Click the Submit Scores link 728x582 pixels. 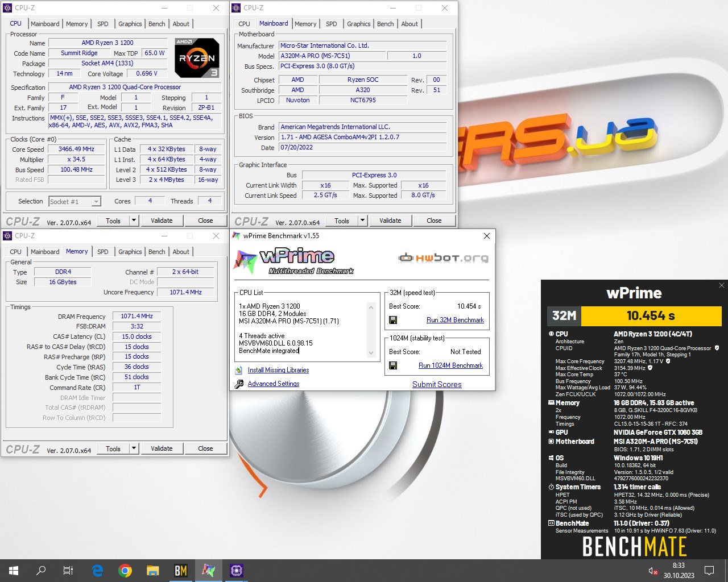437,384
